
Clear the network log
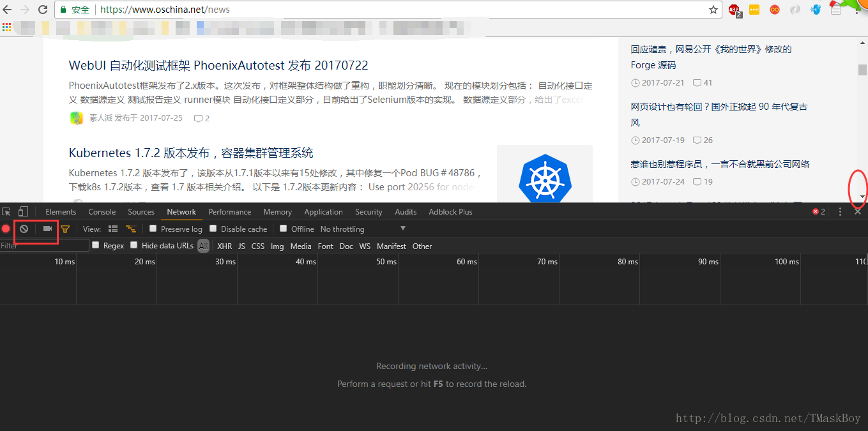pos(24,229)
